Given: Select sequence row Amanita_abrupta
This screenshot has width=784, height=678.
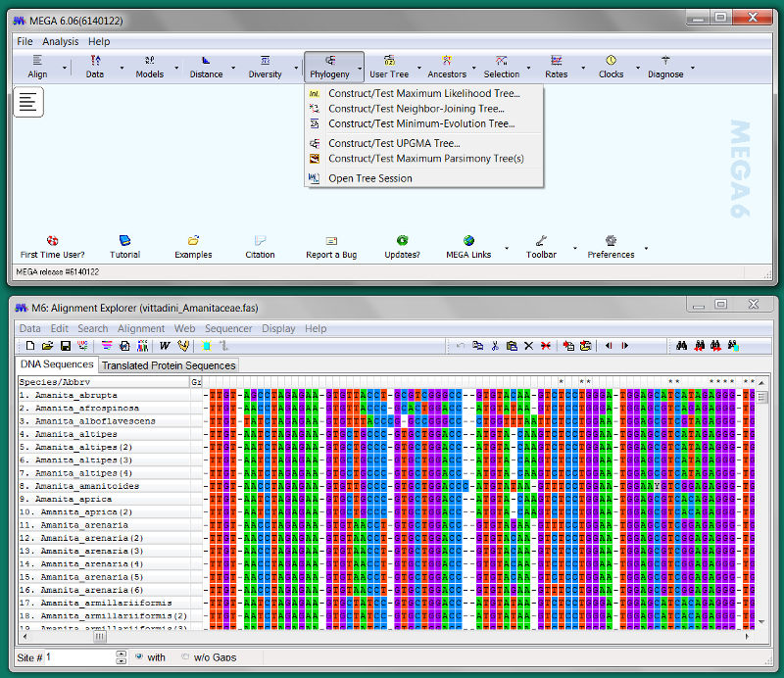Looking at the screenshot, I should click(104, 395).
